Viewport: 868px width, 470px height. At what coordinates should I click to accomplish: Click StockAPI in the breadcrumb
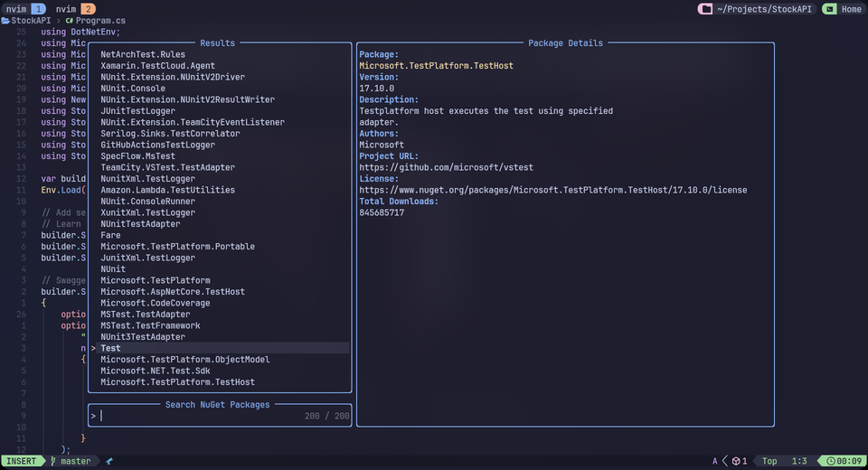click(31, 21)
